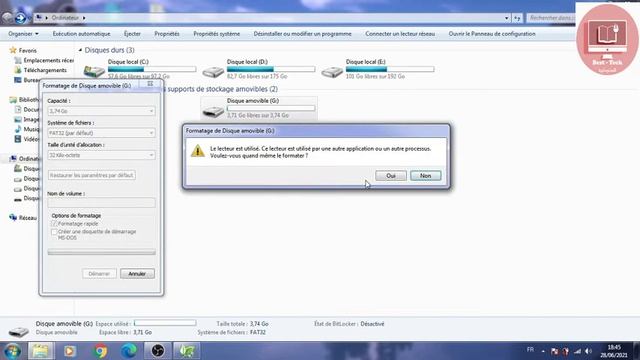Click the Images library icon
The width and height of the screenshot is (640, 360).
pos(18,119)
